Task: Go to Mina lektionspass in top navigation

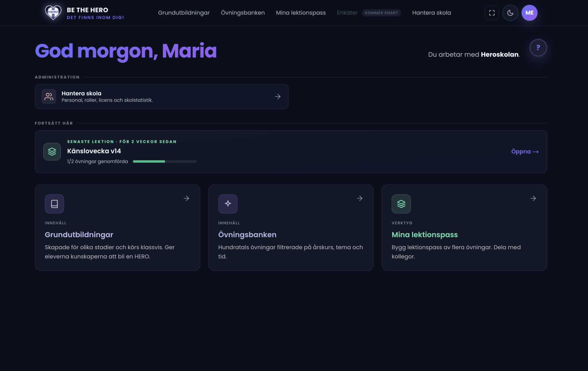Action: pyautogui.click(x=301, y=13)
